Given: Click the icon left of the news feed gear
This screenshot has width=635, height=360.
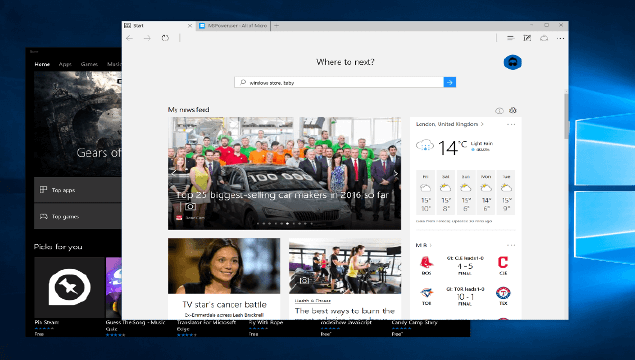Looking at the screenshot, I should coord(499,110).
